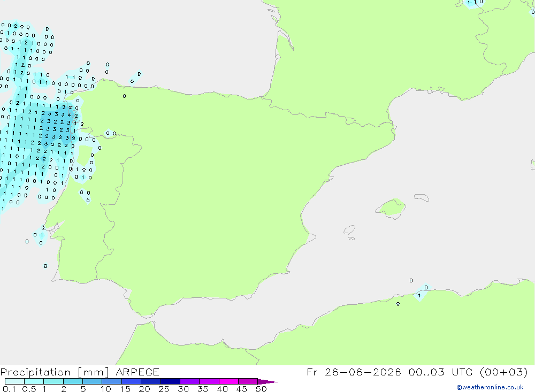Viewport: 535px width, 392px height.
Task: Click the '0.5' legend scale label
Action: tap(29, 389)
